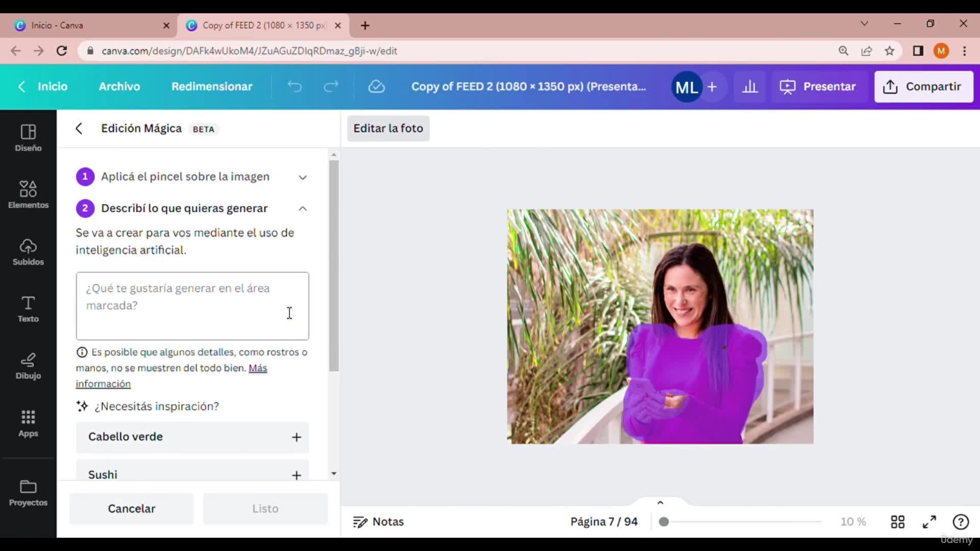Select the Texto tool

click(x=28, y=309)
